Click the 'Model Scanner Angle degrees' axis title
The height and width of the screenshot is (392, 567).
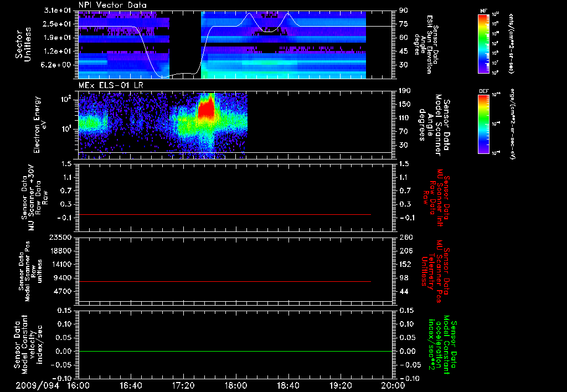pyautogui.click(x=435, y=125)
